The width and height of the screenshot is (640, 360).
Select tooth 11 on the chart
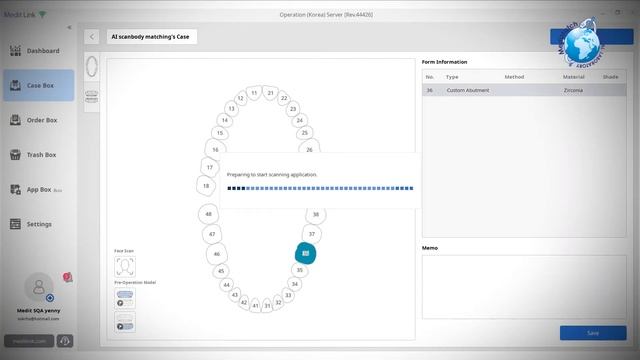click(254, 93)
